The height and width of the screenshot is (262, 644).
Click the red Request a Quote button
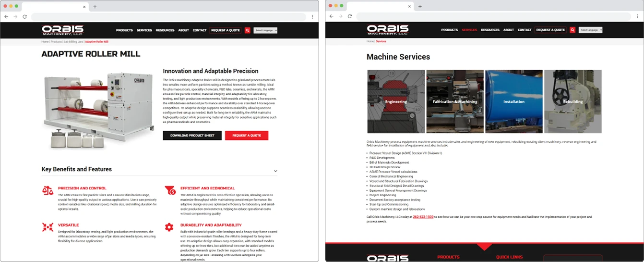click(x=247, y=136)
